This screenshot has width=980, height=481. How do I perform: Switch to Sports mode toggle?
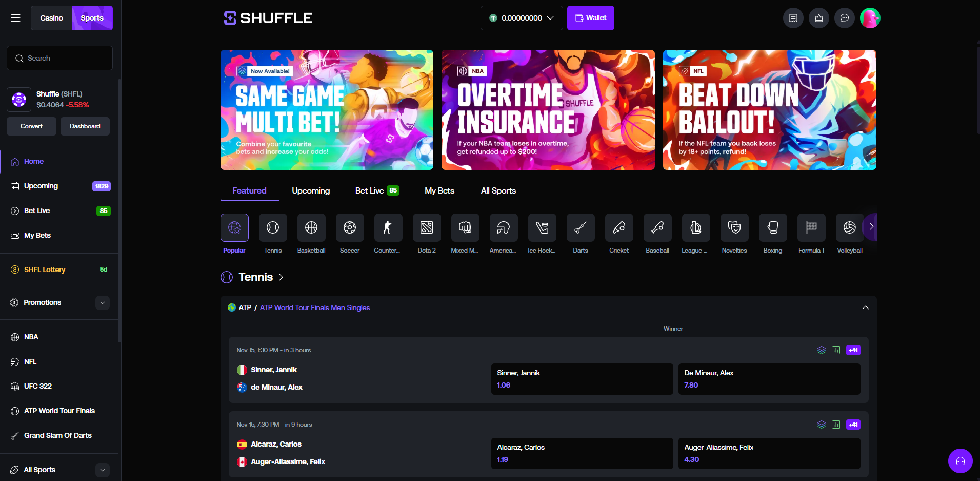92,18
